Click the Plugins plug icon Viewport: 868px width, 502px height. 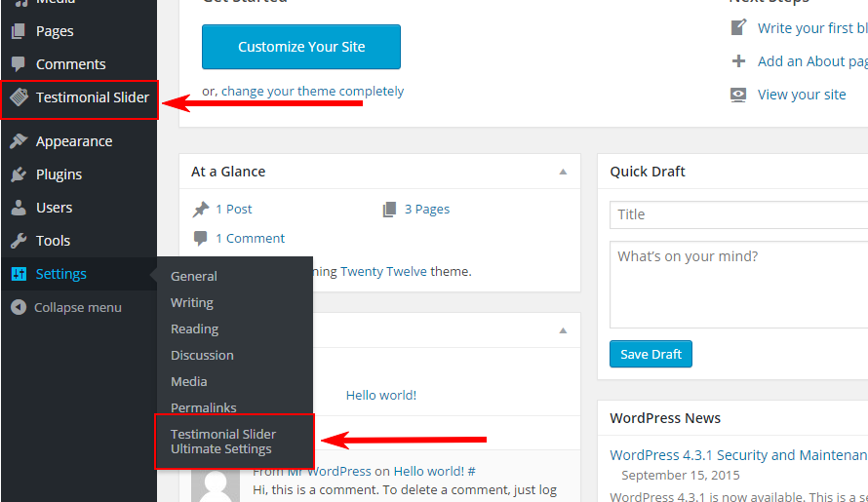coord(19,174)
